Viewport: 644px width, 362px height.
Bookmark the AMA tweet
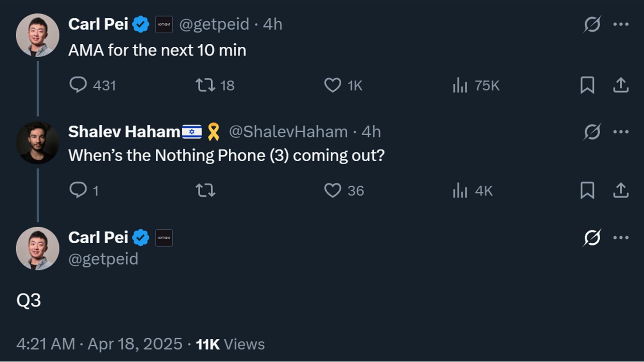coord(587,85)
